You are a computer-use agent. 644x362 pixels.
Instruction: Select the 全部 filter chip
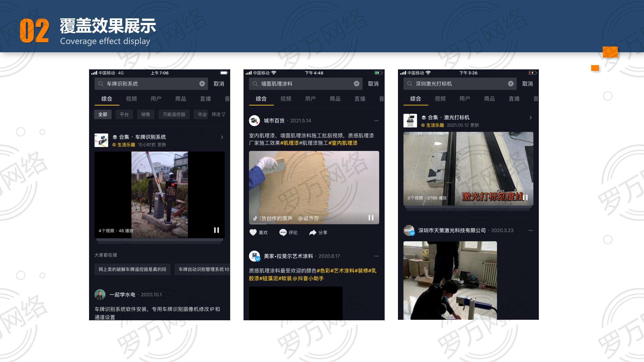[103, 114]
